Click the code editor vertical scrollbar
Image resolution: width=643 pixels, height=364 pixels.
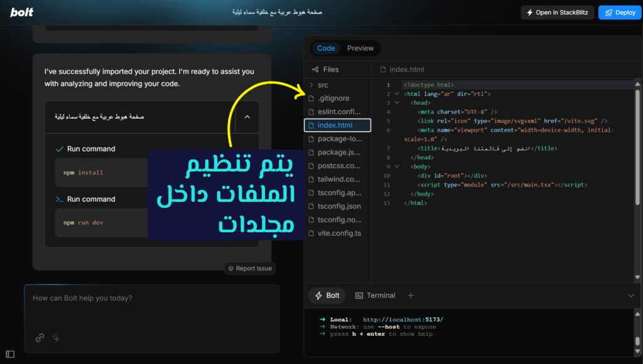pyautogui.click(x=637, y=147)
